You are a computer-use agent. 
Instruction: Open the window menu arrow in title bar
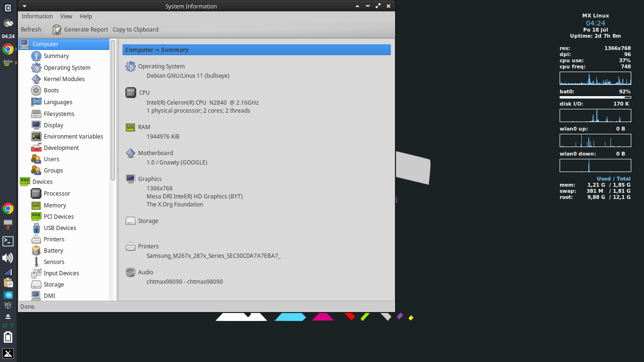coord(25,6)
